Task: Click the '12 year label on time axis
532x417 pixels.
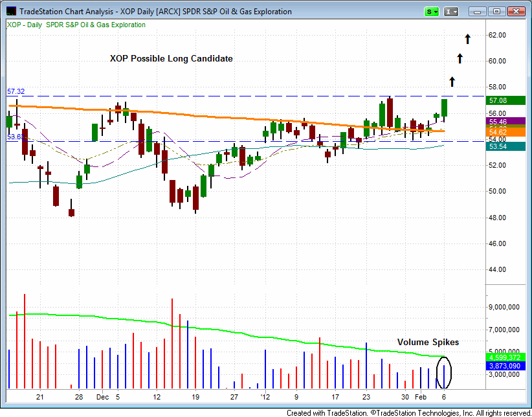Action: tap(265, 397)
